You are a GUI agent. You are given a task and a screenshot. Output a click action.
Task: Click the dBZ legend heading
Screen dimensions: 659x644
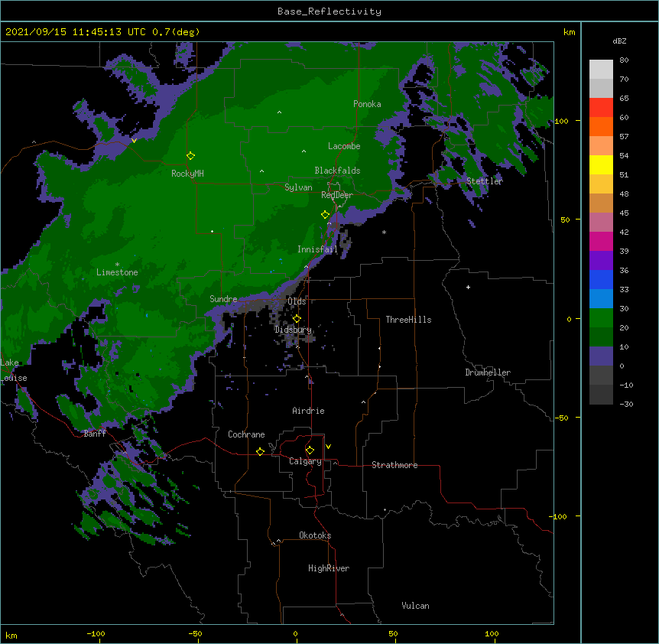(x=619, y=41)
